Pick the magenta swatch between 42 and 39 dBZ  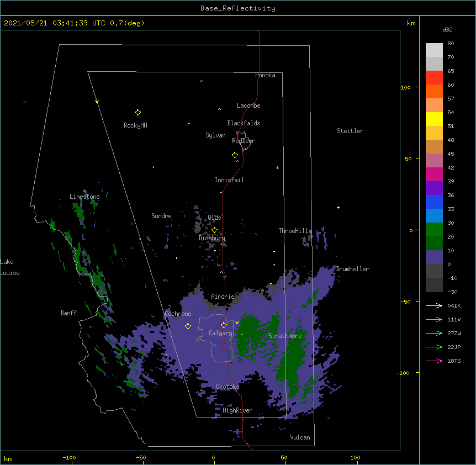(434, 174)
